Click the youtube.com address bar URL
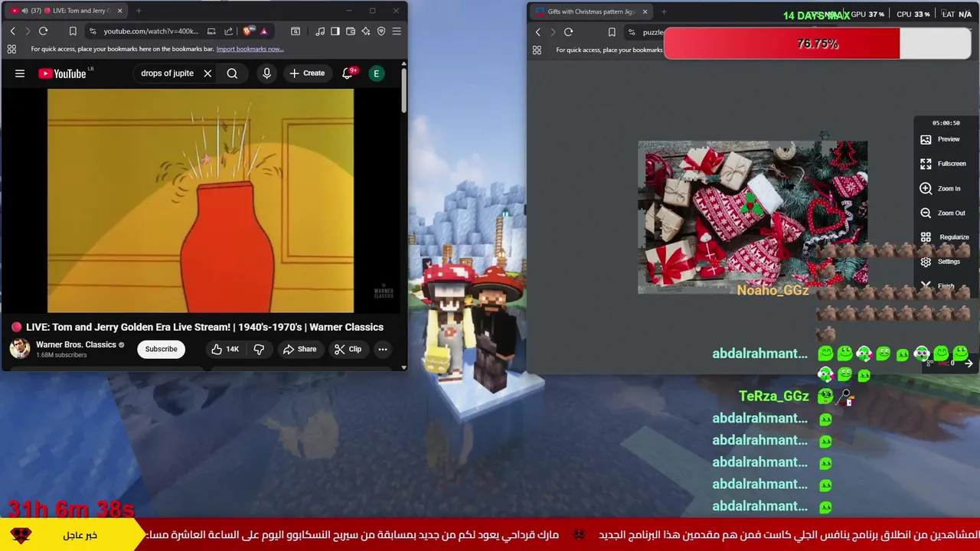This screenshot has height=551, width=980. coord(151,31)
